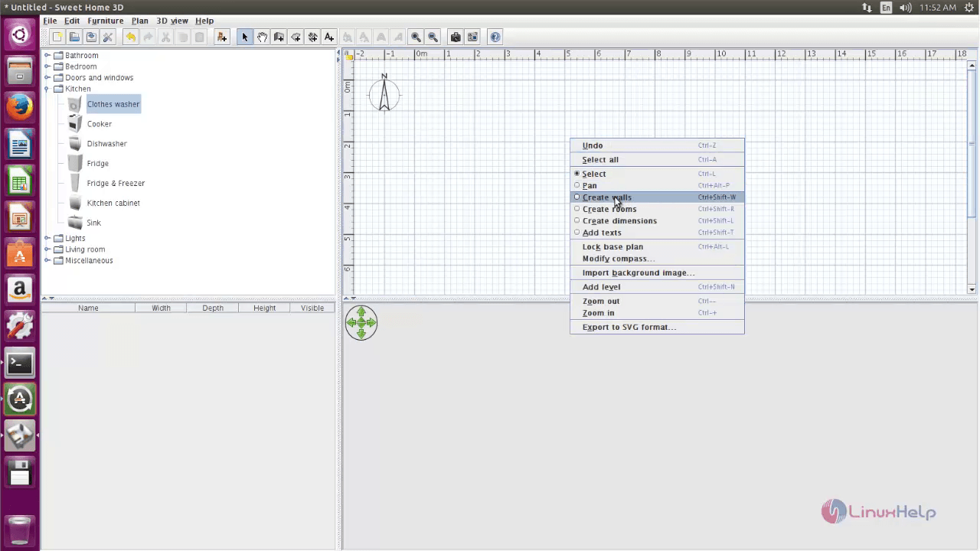This screenshot has height=551, width=980.
Task: Select the Cooker catalog item
Action: point(99,124)
